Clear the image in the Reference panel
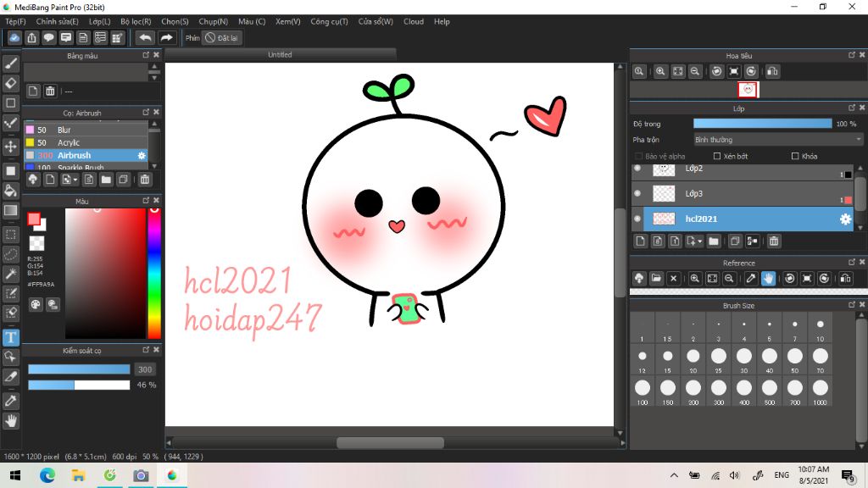The image size is (868, 488). (x=673, y=278)
